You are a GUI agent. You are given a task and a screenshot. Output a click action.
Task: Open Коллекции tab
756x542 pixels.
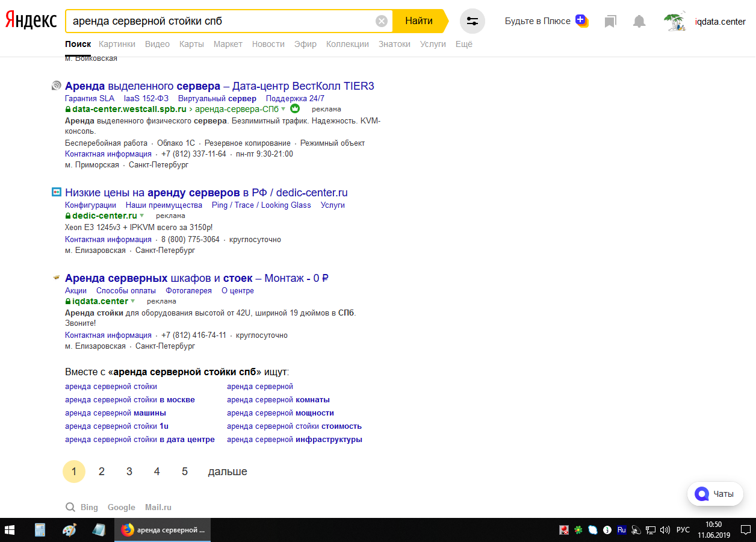coord(347,44)
